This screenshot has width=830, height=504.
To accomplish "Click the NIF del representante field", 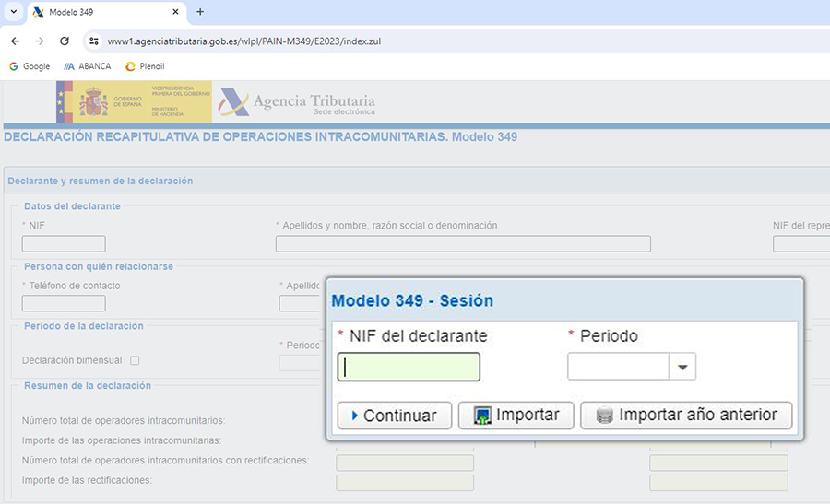I will [x=801, y=244].
